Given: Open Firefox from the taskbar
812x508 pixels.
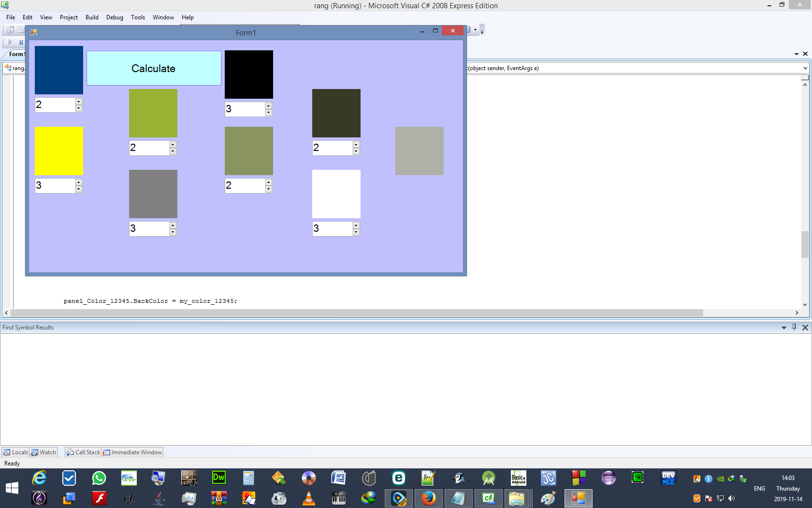Looking at the screenshot, I should [x=428, y=498].
